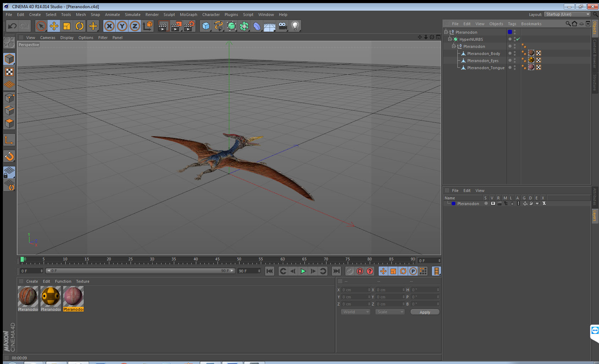This screenshot has width=599, height=364.
Task: Click the Enable Axis icon
Action: pyautogui.click(x=9, y=140)
